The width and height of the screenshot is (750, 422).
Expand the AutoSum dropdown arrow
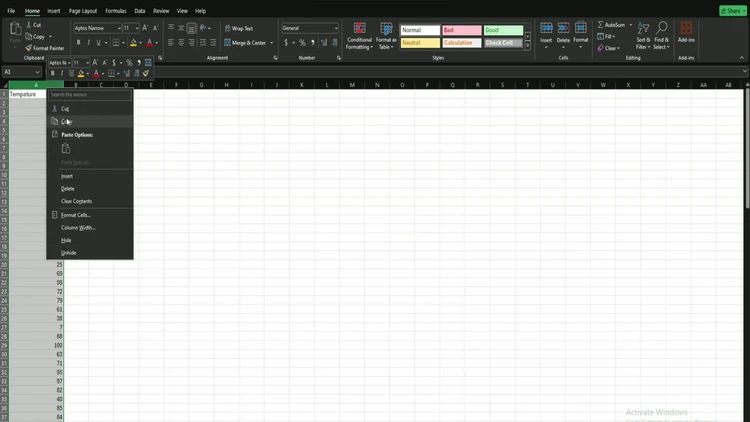click(630, 25)
